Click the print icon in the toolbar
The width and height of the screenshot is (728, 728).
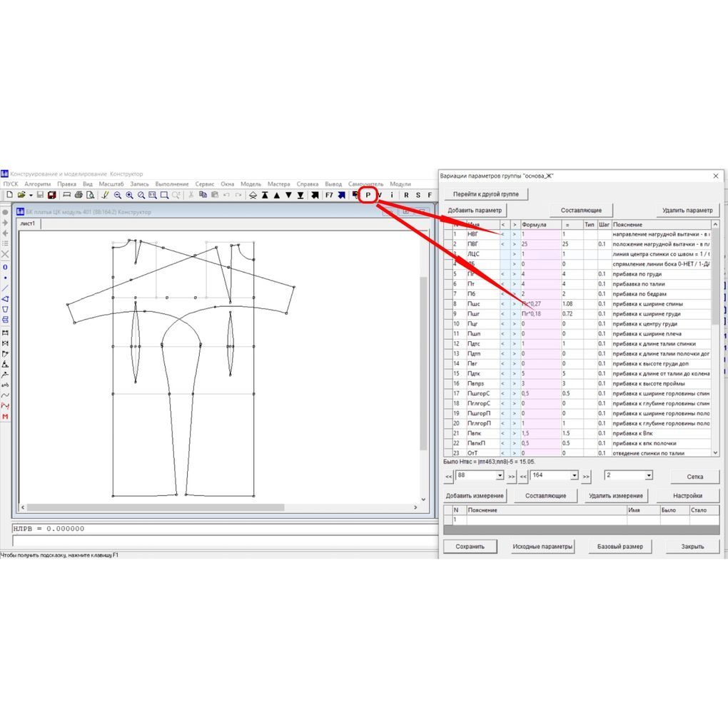click(79, 195)
